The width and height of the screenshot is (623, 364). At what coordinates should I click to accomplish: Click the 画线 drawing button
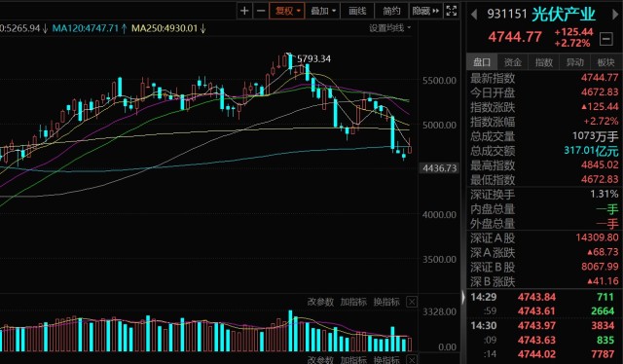click(x=357, y=11)
